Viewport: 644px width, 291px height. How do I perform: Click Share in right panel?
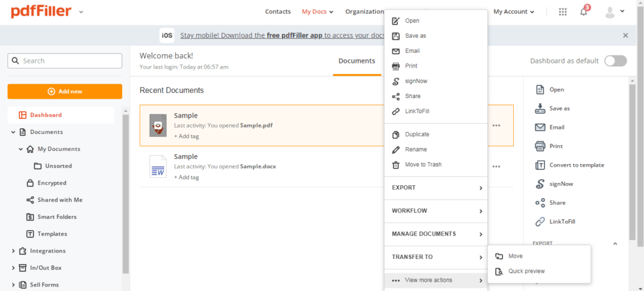click(x=550, y=203)
